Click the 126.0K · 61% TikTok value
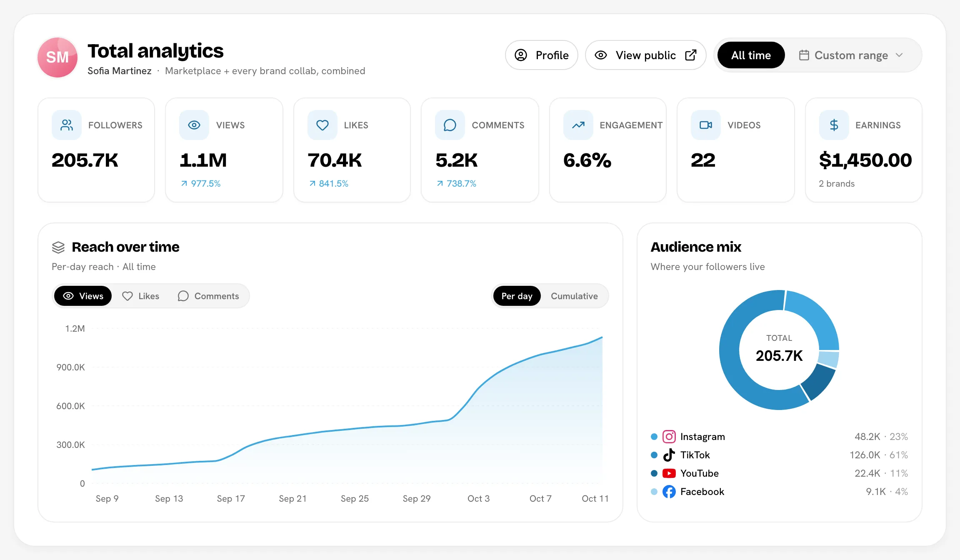Image resolution: width=960 pixels, height=560 pixels. pos(879,455)
